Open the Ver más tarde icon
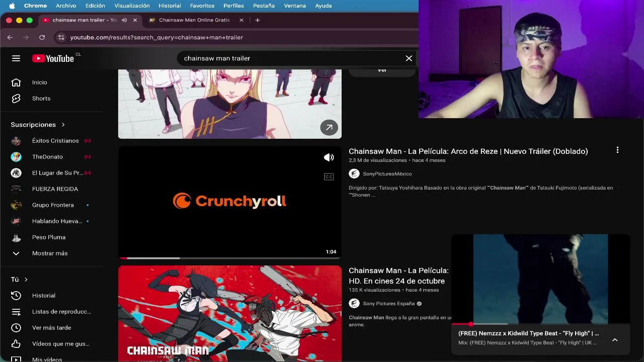Image resolution: width=644 pixels, height=362 pixels. point(16,328)
